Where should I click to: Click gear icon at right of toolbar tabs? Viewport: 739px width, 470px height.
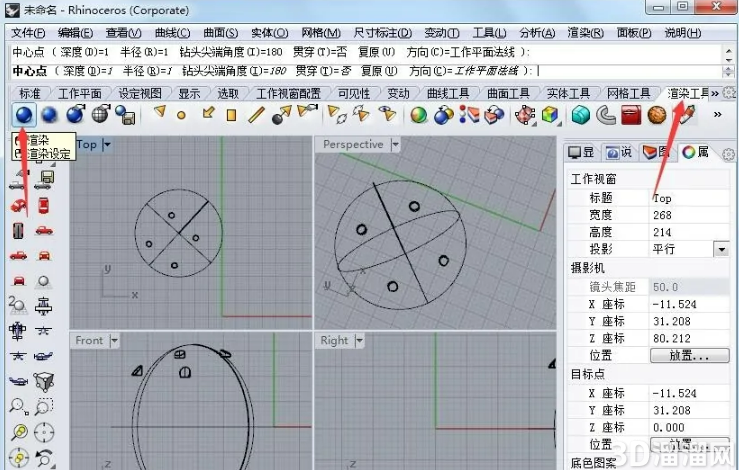coord(729,93)
